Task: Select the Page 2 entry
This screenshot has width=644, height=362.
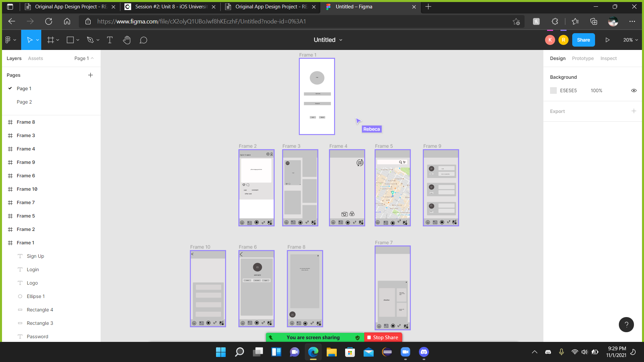Action: click(24, 102)
